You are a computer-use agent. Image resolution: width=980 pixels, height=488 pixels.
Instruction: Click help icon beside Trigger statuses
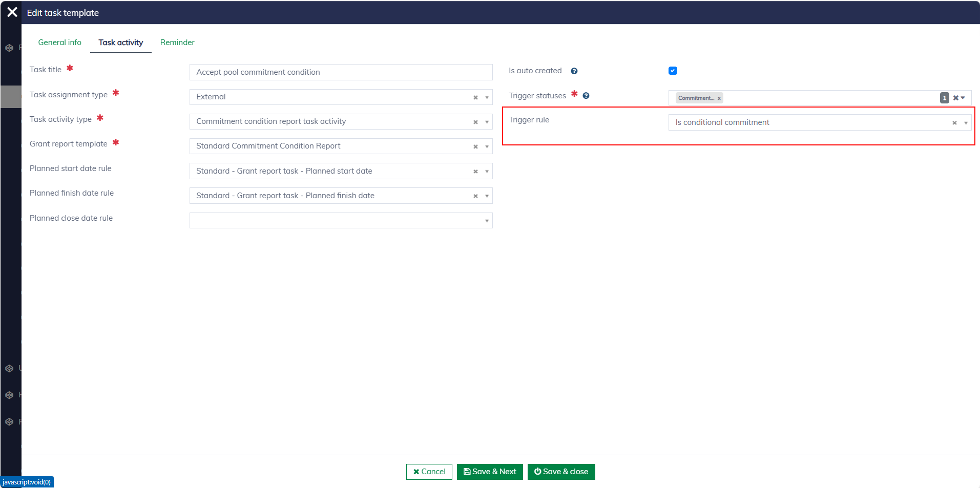click(586, 96)
